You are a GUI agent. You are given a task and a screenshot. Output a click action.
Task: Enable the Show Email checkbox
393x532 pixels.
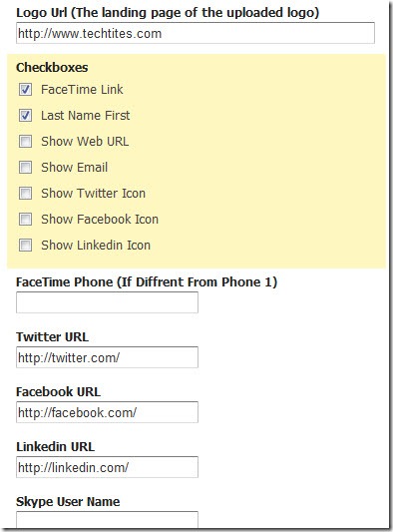[x=25, y=168]
